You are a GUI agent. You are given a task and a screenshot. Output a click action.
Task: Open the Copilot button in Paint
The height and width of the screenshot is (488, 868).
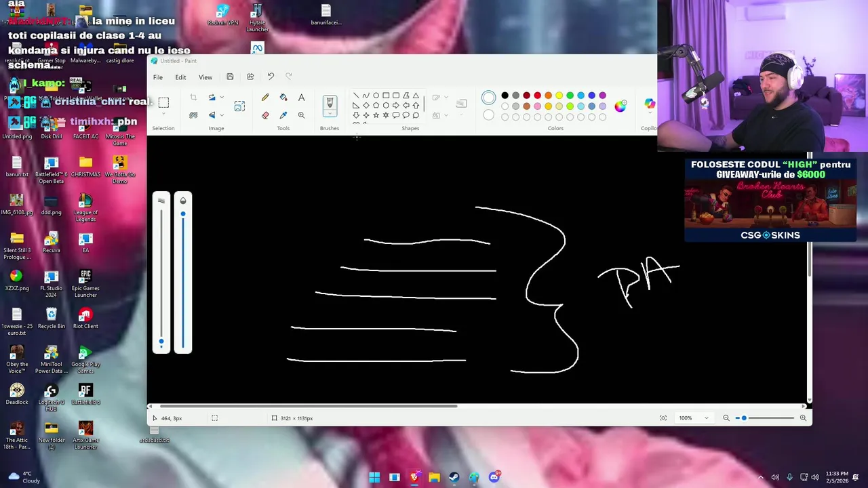tap(650, 104)
